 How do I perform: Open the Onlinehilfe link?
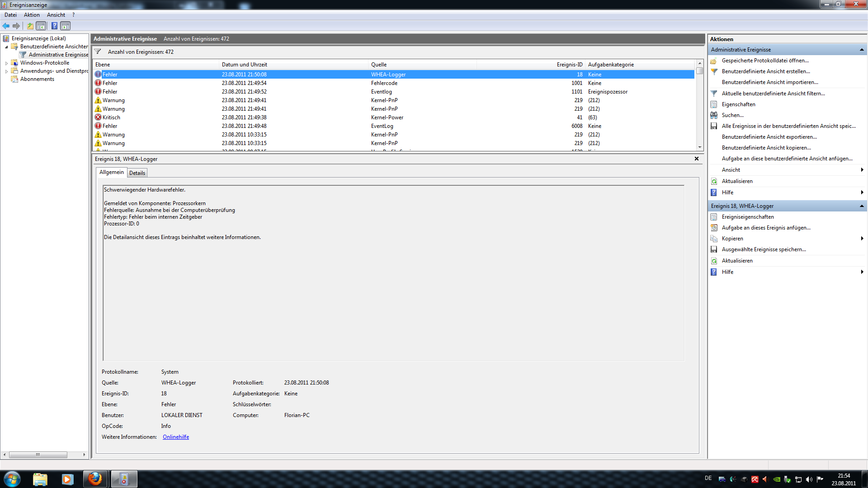click(x=176, y=437)
